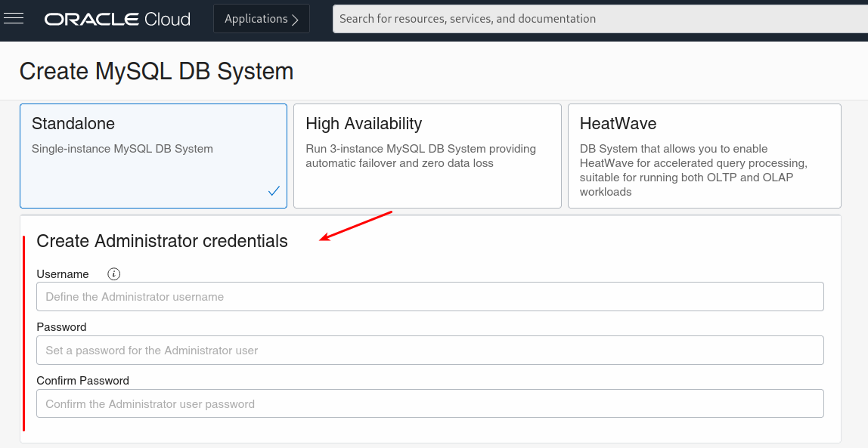868x448 pixels.
Task: Click the Create MySQL DB System title
Action: click(157, 71)
